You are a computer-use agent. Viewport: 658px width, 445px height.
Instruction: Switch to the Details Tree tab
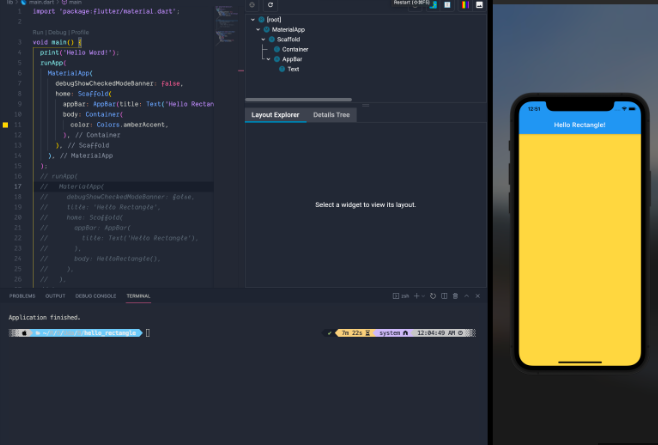(331, 115)
